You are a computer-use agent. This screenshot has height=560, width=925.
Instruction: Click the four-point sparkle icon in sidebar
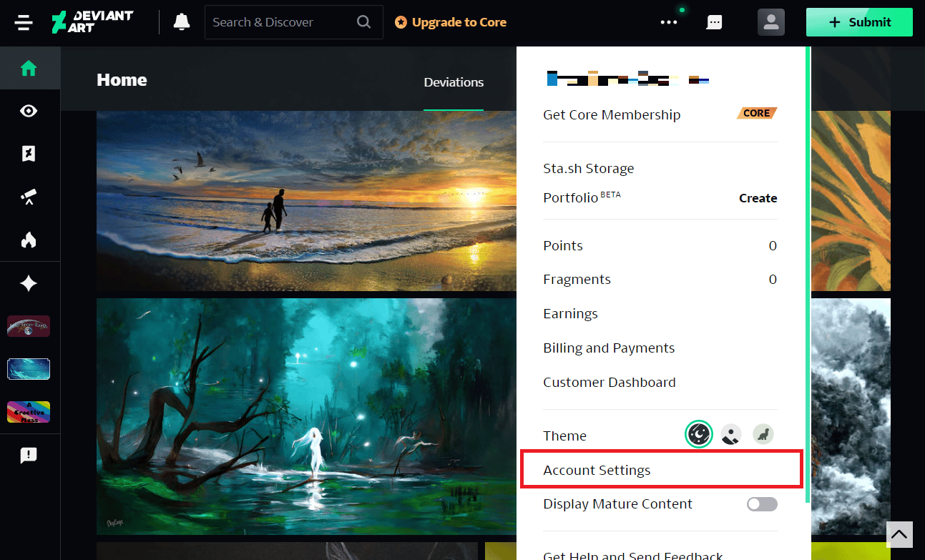(x=29, y=284)
